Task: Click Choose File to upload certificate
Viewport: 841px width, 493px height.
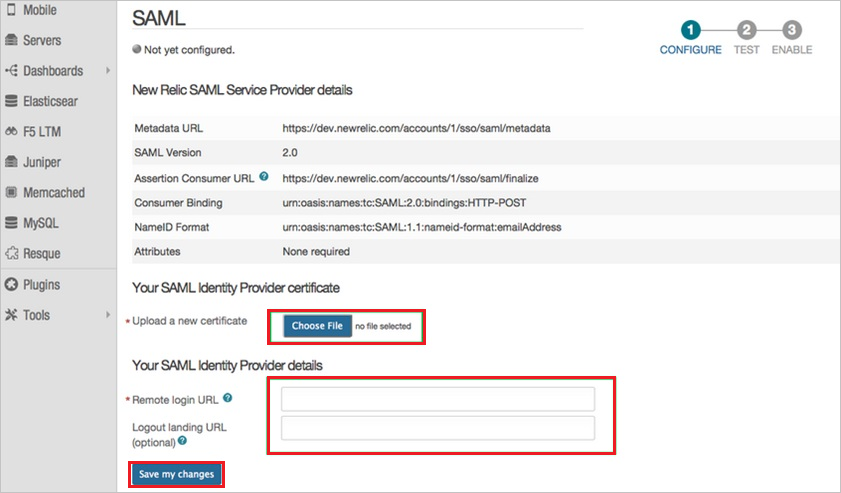Action: pyautogui.click(x=317, y=326)
